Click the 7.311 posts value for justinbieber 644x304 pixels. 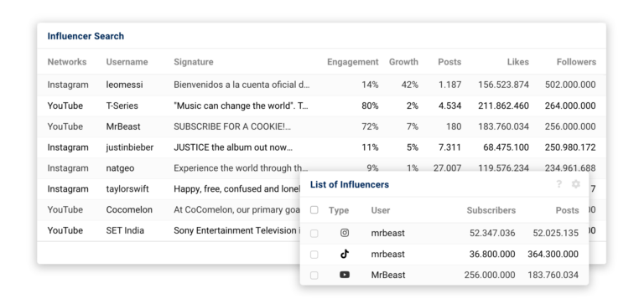click(449, 147)
